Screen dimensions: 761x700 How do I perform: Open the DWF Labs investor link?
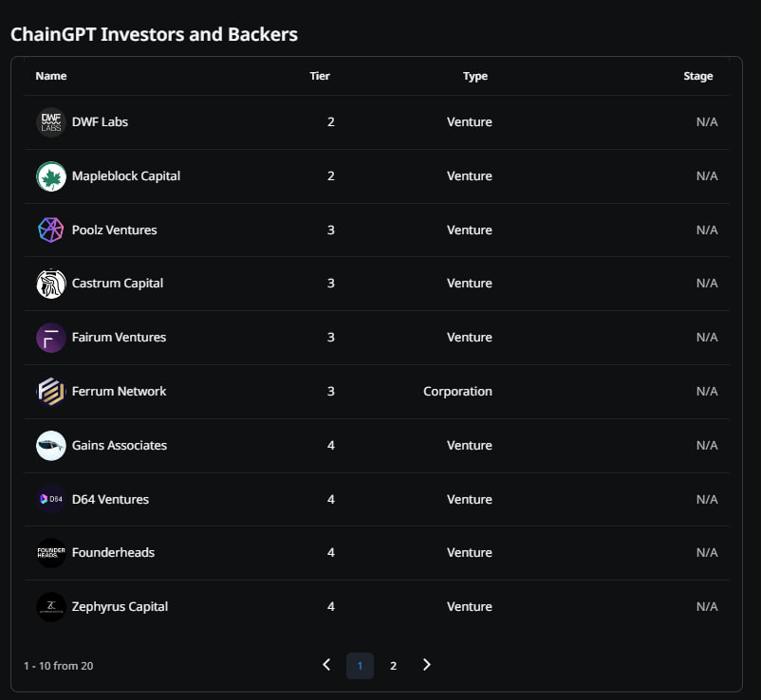(x=100, y=122)
